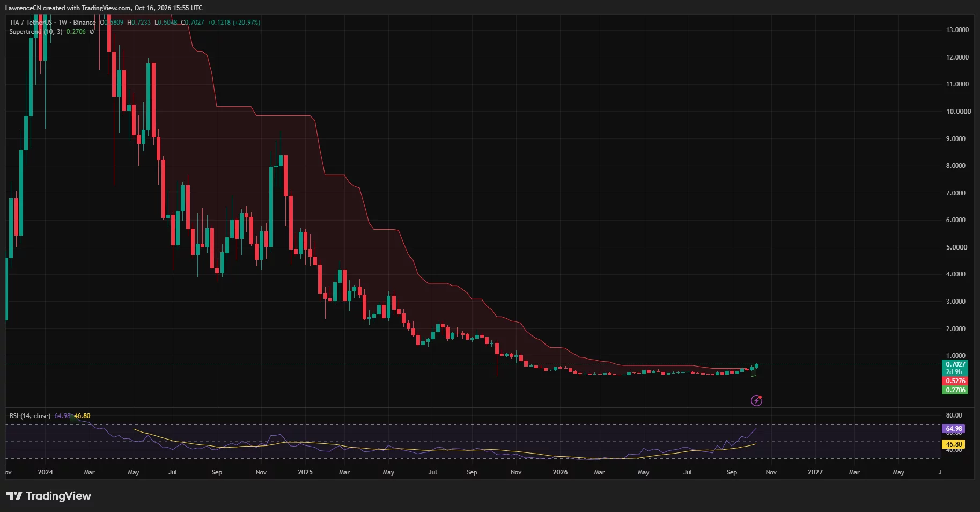Screen dimensions: 980x512
Task: Click the purple 64.98 RSI axis tag
Action: click(x=954, y=429)
